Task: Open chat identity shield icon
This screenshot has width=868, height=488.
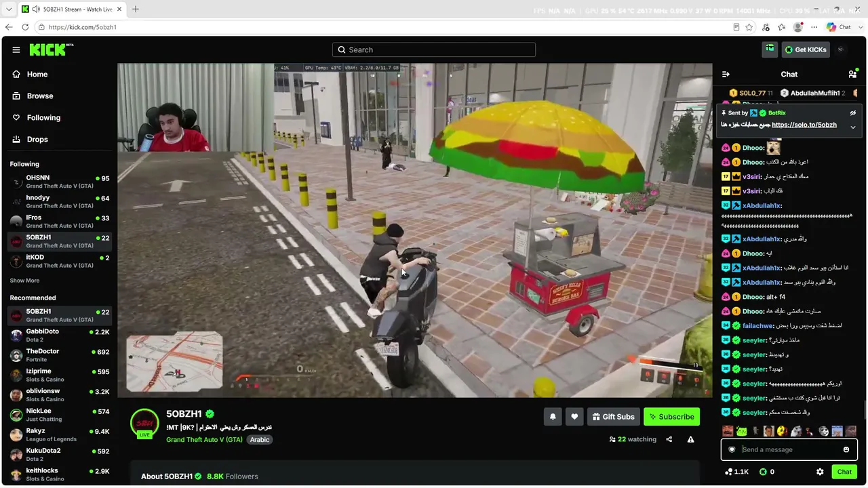Action: tap(732, 449)
